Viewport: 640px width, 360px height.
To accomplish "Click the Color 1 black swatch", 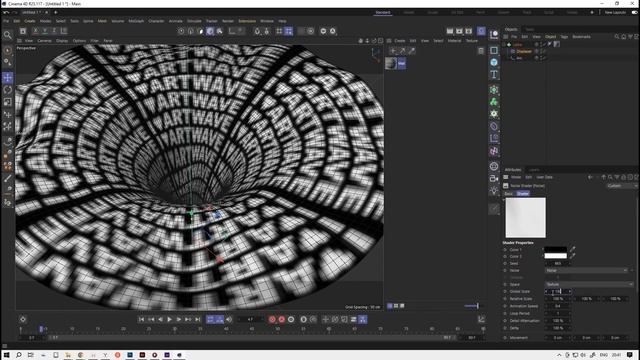I will 556,249.
